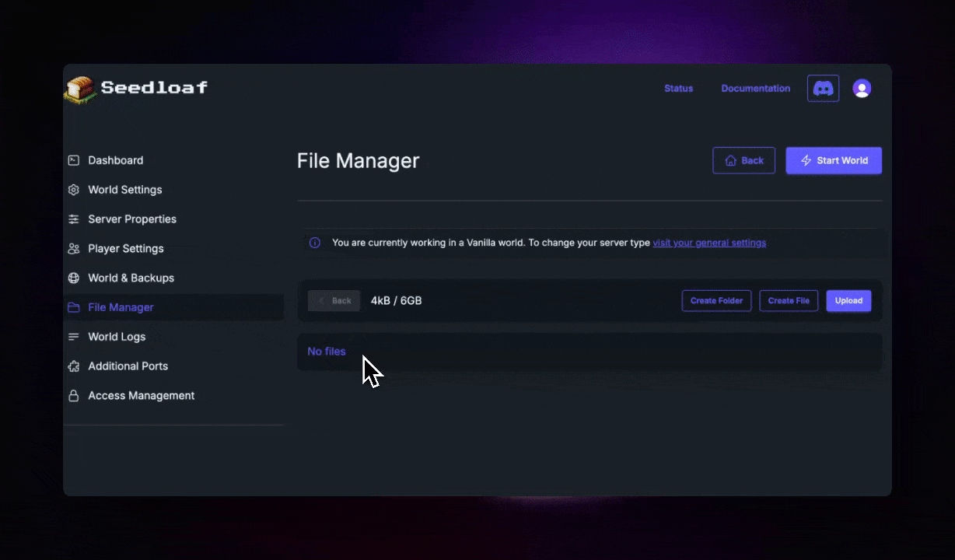Start the world with Start World button

click(x=834, y=160)
